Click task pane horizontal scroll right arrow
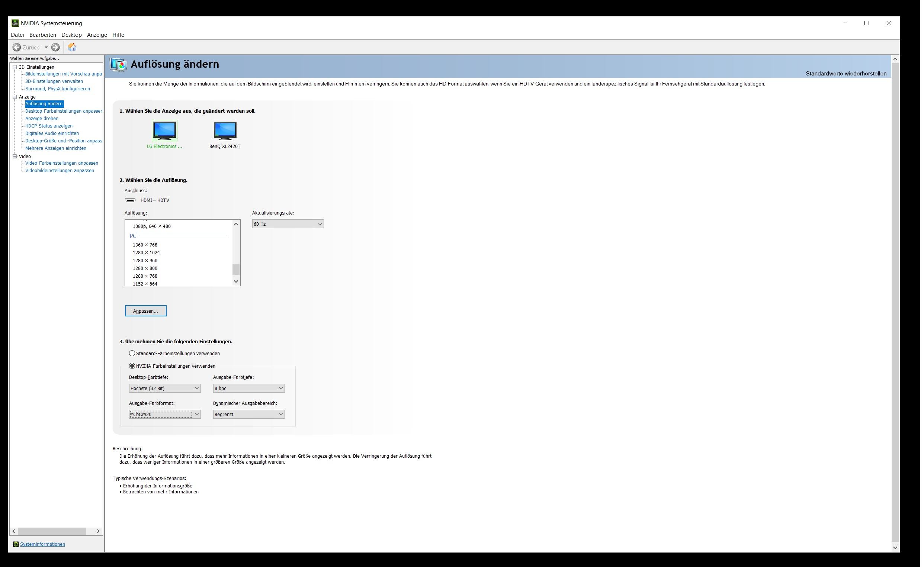This screenshot has width=924, height=567. point(98,531)
